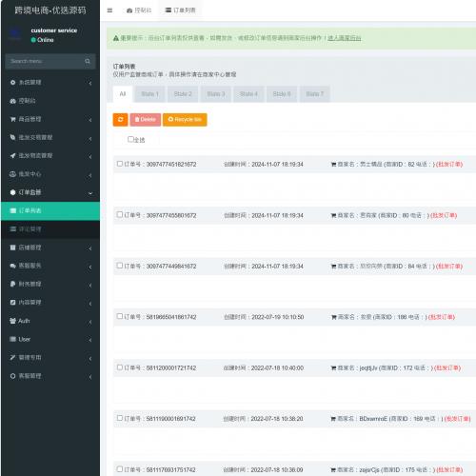Expand the 系统管理 chevron

[90, 83]
